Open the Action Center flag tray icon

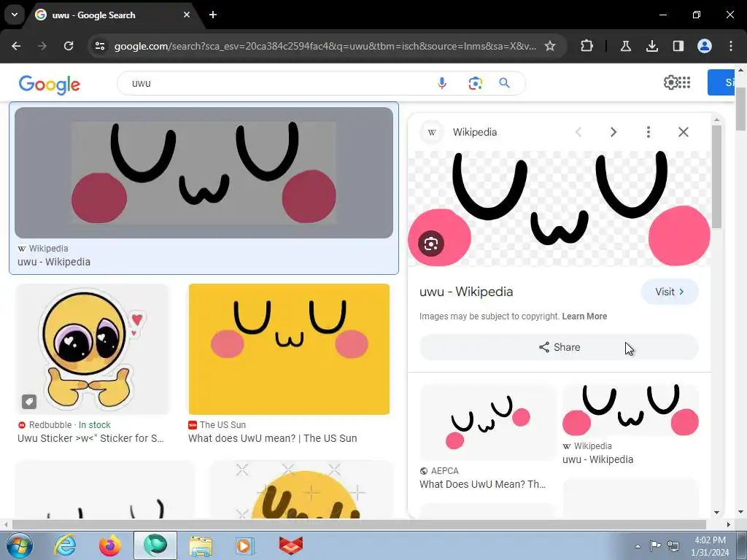click(x=656, y=546)
